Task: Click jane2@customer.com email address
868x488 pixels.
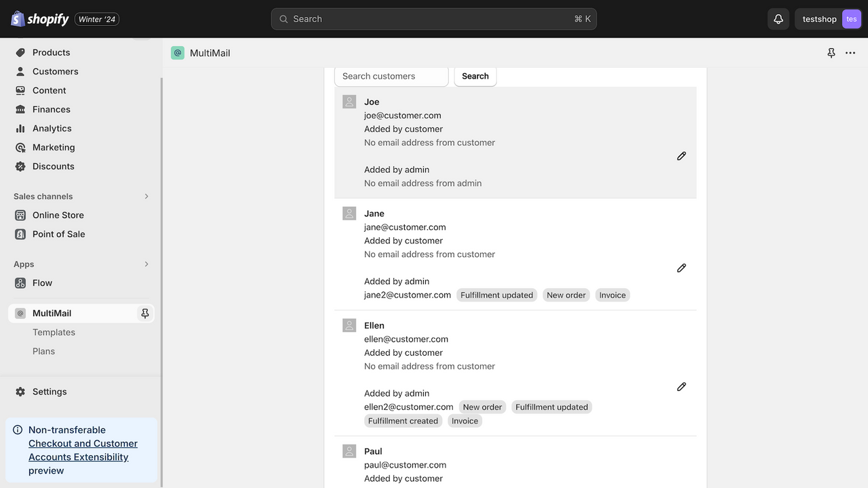Action: (408, 295)
